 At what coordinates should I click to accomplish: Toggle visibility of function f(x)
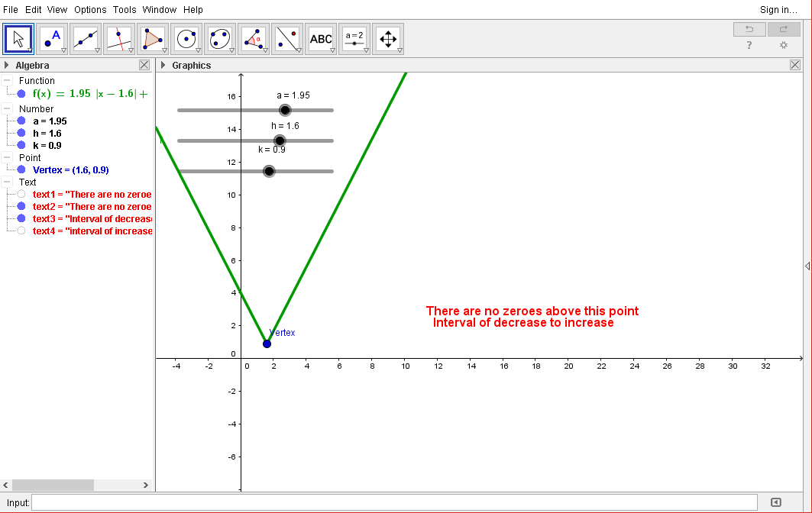tap(21, 94)
